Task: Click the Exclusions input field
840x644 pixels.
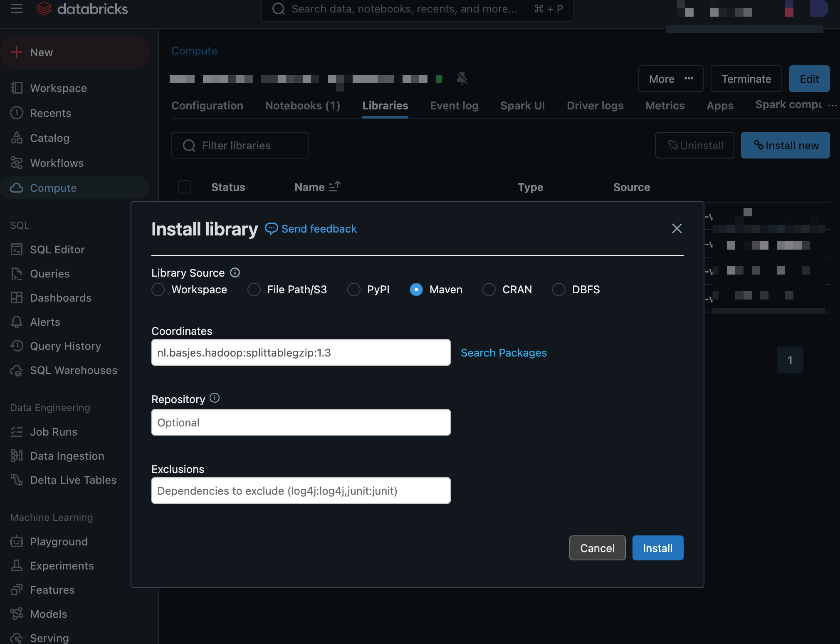Action: coord(301,490)
